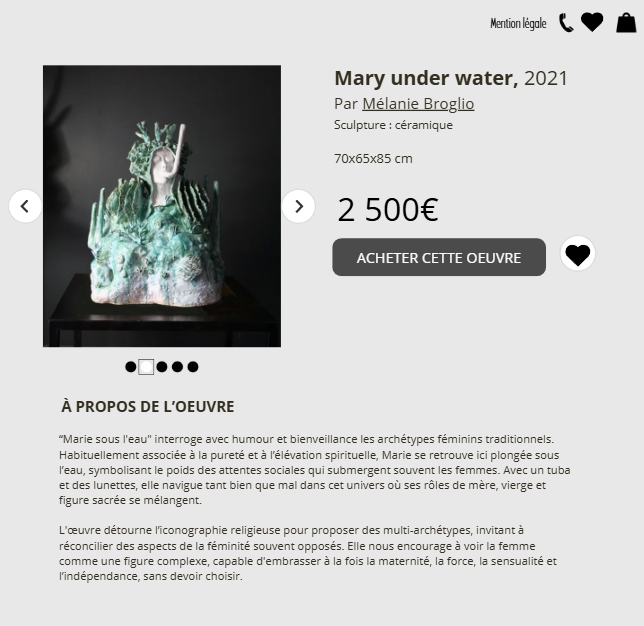Click the Mary under water title
This screenshot has width=644, height=626.
pyautogui.click(x=426, y=78)
